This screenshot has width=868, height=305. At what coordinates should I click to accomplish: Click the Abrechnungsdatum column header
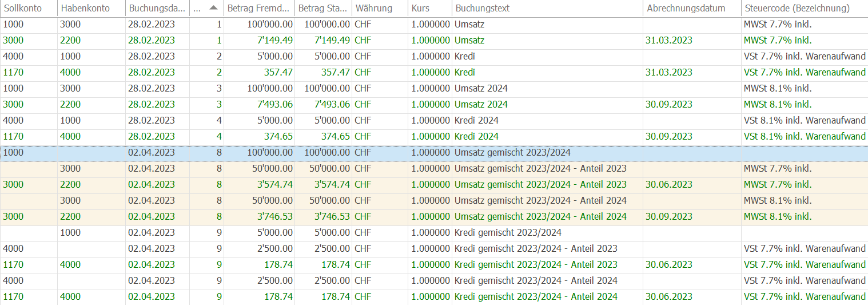tap(692, 8)
